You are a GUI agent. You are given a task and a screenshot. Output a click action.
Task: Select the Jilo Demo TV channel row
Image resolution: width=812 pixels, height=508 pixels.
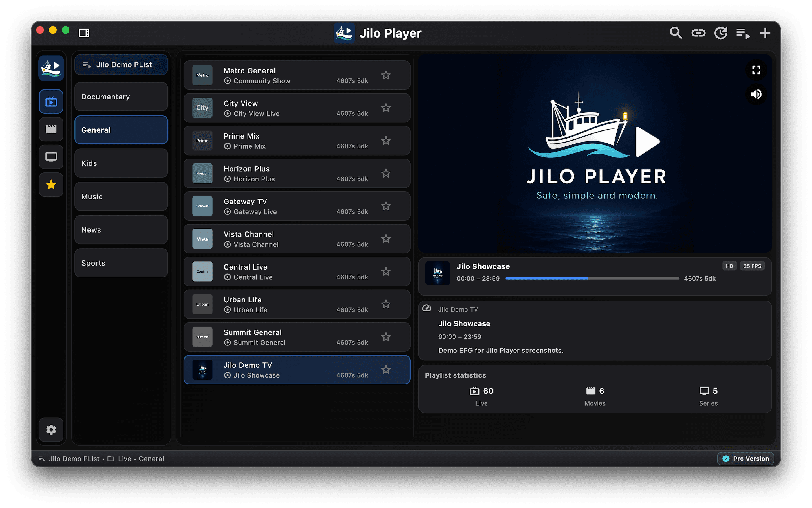pyautogui.click(x=297, y=370)
